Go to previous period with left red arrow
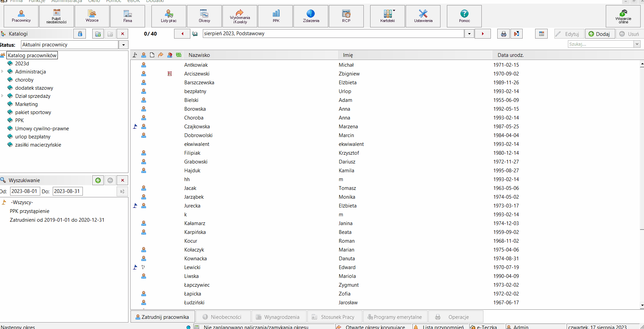The width and height of the screenshot is (644, 329). [x=182, y=34]
